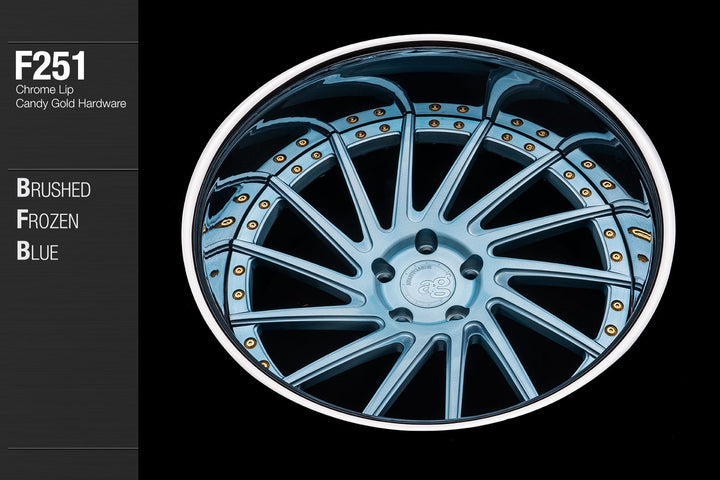
Task: Click the large capital B in Brushed
Action: click(x=22, y=189)
